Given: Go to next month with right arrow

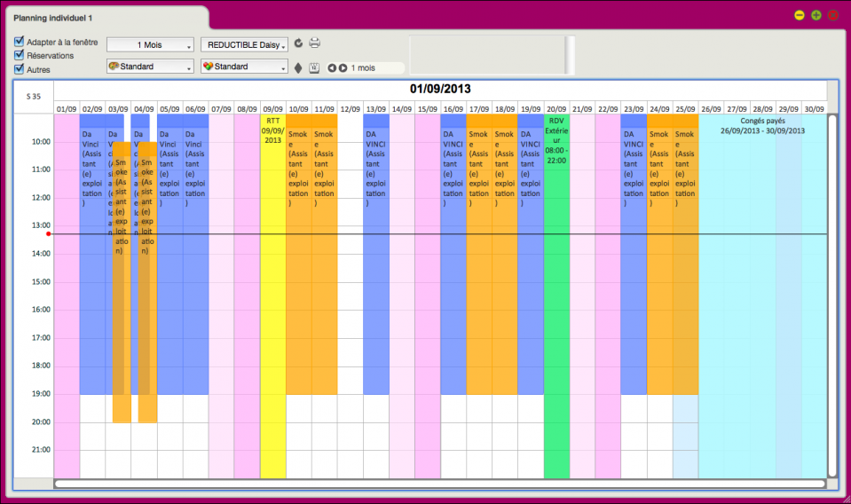Looking at the screenshot, I should (343, 67).
